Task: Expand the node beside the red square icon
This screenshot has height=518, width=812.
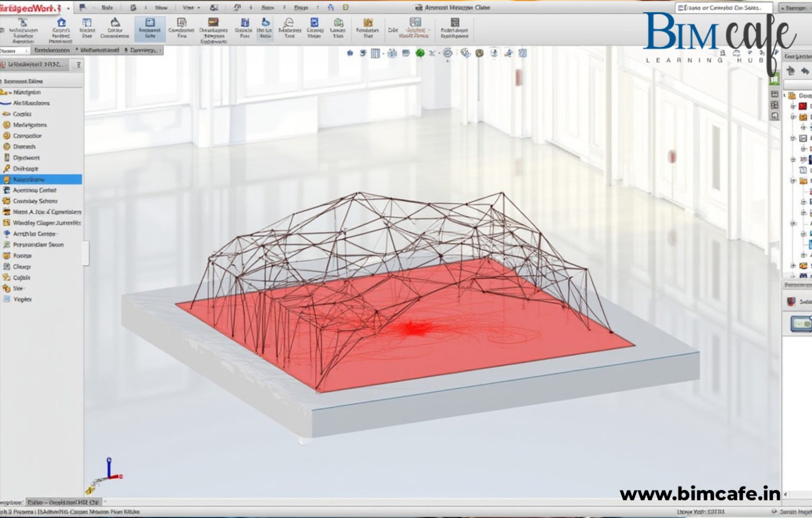Action: tap(793, 106)
